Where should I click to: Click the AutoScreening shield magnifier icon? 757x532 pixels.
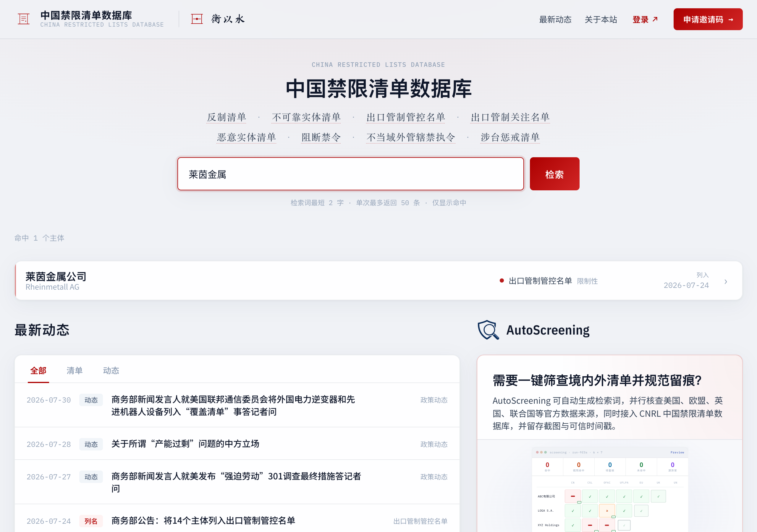[488, 330]
